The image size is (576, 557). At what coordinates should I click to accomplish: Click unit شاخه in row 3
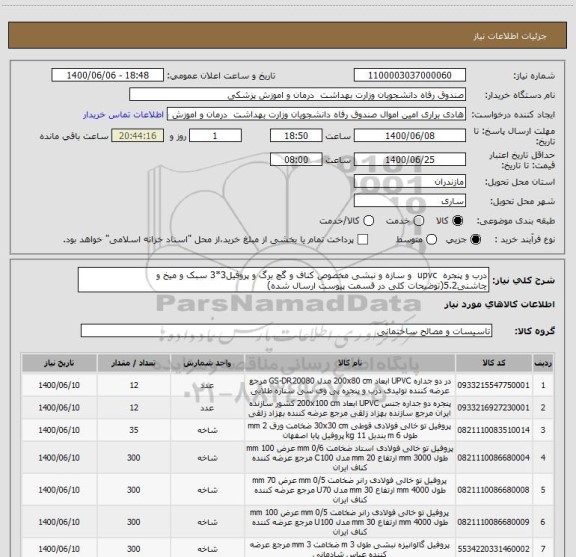pos(207,430)
